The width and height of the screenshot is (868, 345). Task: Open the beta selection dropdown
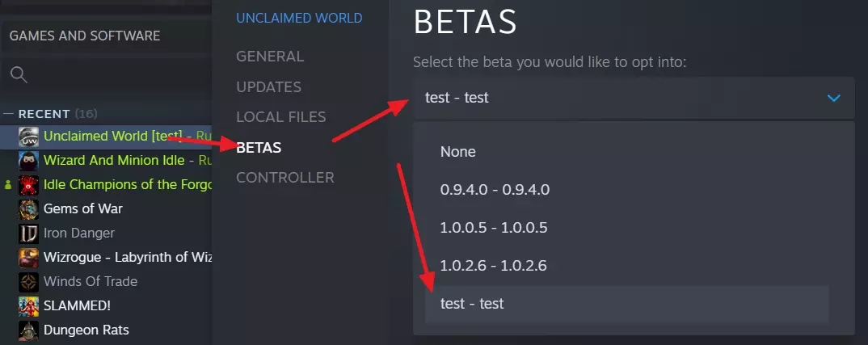[x=633, y=98]
